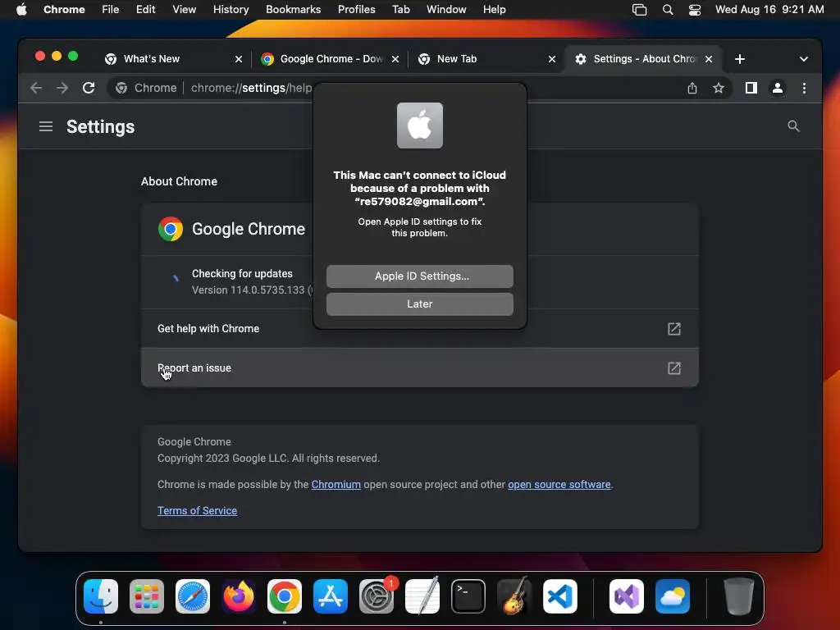
Task: Open Visual Studio Code from the dock
Action: (x=560, y=596)
